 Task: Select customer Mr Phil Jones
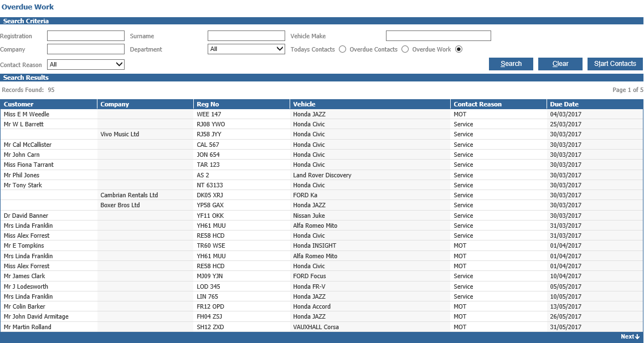click(x=22, y=175)
